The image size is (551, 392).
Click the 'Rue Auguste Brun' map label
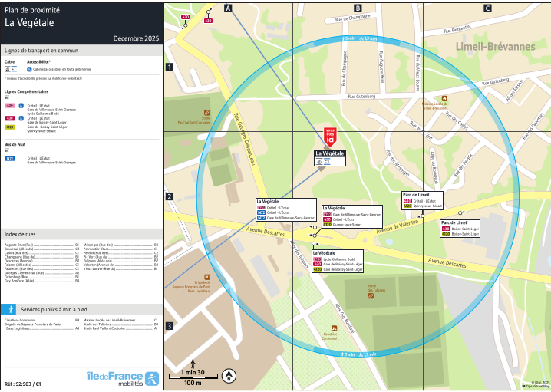point(381,67)
